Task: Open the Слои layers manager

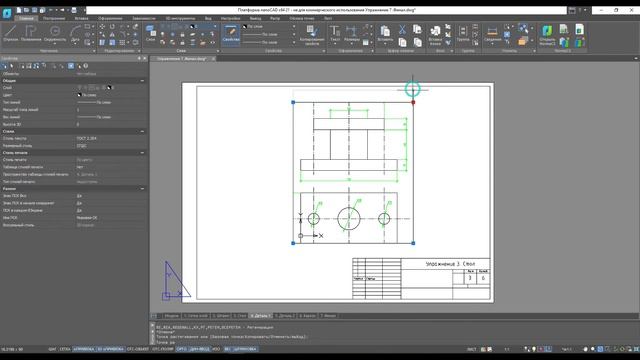Action: pyautogui.click(x=151, y=33)
